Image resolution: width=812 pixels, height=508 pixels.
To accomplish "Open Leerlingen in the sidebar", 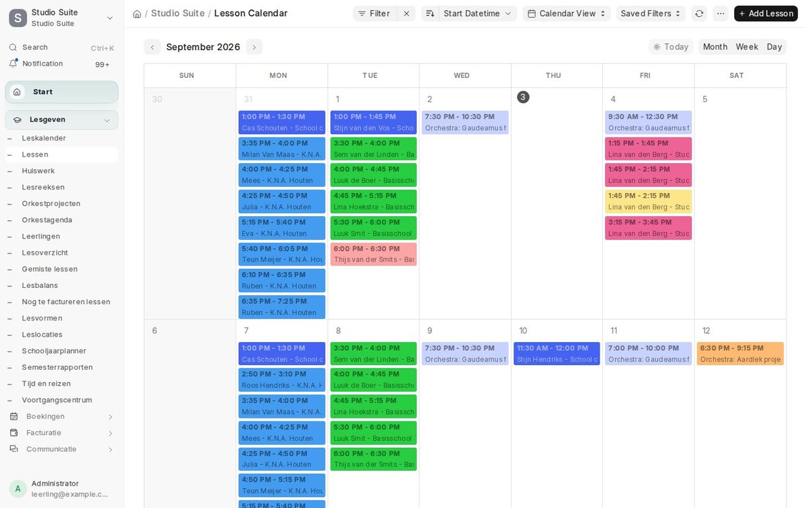I will point(62,236).
